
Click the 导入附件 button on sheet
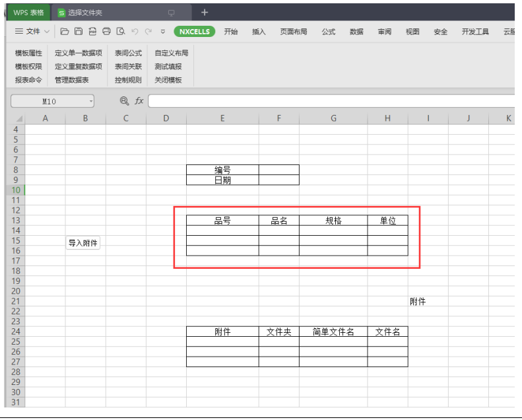[83, 243]
